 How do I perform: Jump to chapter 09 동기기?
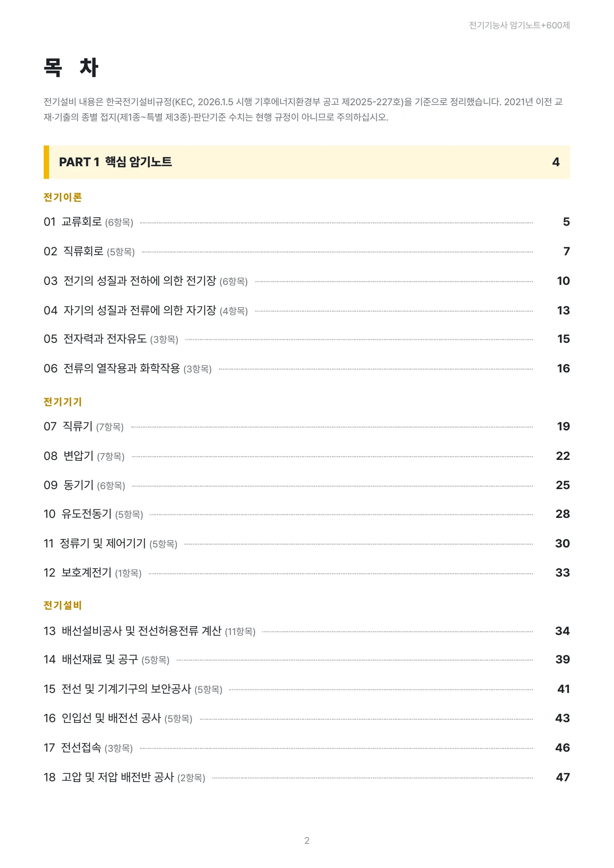307,485
